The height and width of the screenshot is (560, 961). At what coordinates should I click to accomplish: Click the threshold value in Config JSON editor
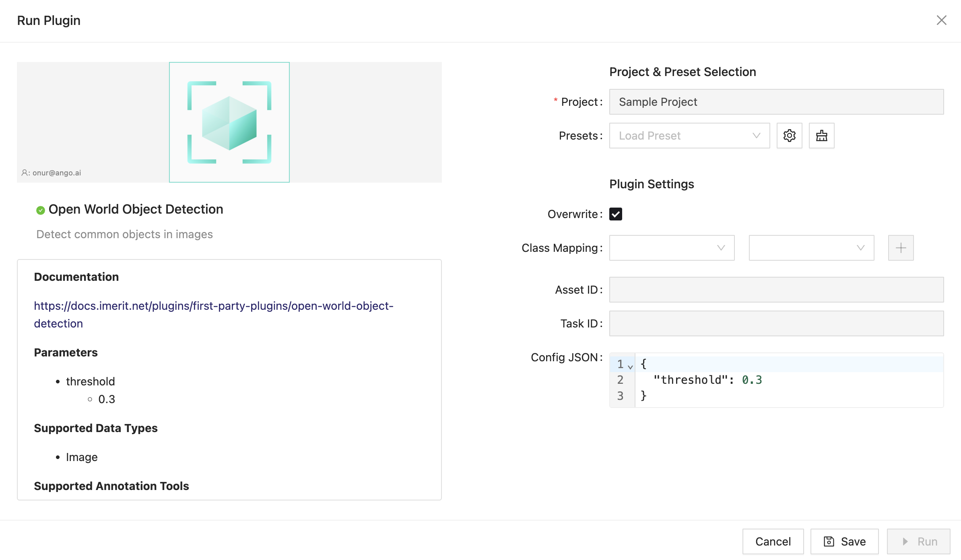pyautogui.click(x=752, y=380)
